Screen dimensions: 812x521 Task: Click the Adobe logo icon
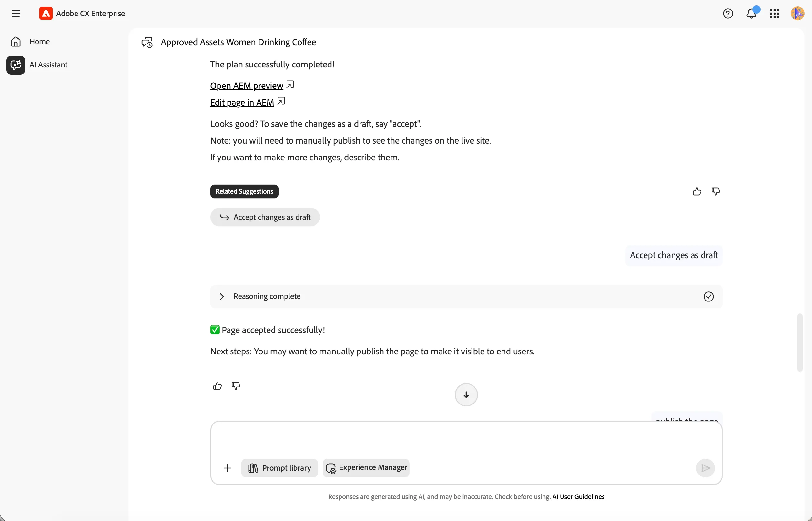pos(46,14)
